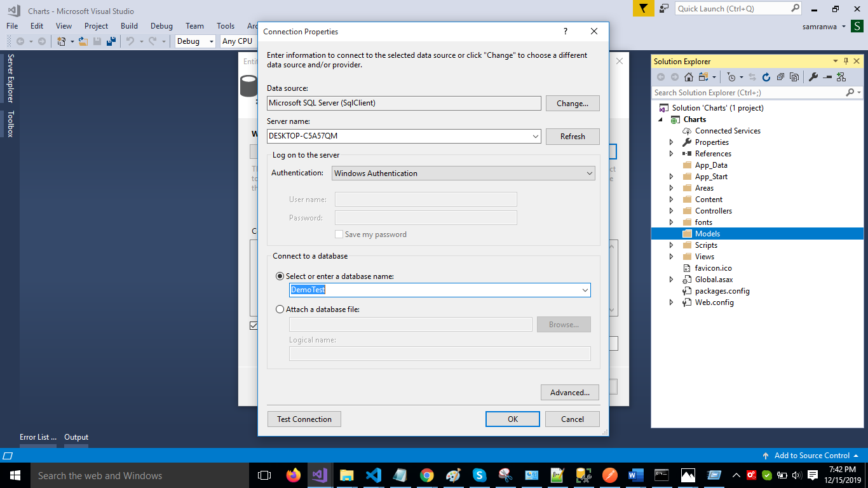Expand the Server name combo box list

pyautogui.click(x=535, y=137)
